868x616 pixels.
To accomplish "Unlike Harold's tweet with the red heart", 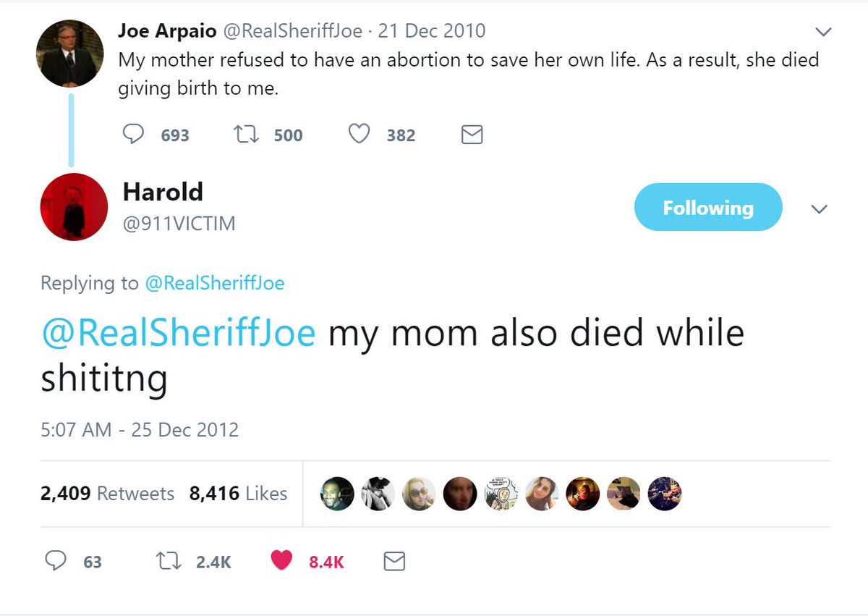I will [281, 561].
